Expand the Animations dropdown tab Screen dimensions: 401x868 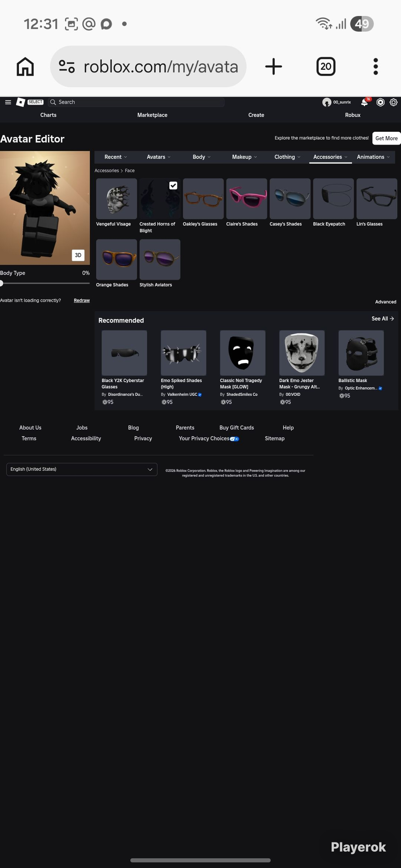pyautogui.click(x=373, y=157)
